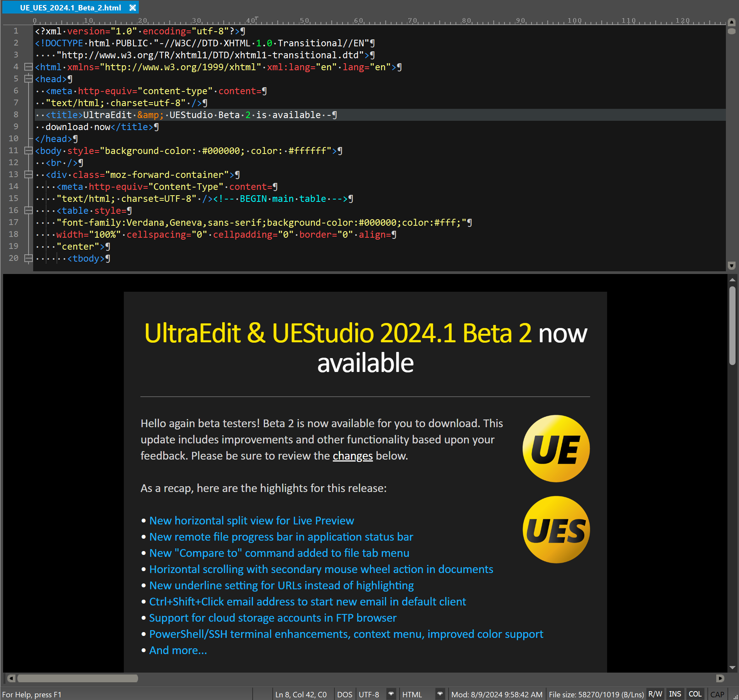The image size is (739, 700).
Task: Open 'New horizontal split view for Live Preview' link
Action: [x=251, y=521]
